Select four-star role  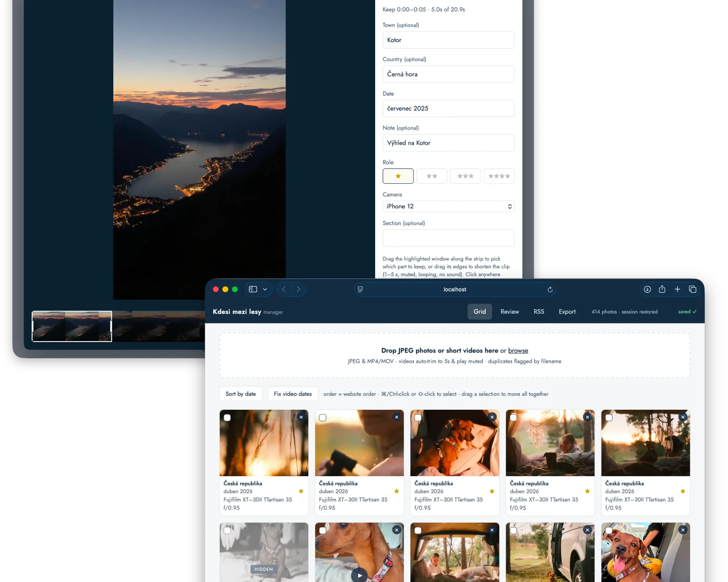499,176
